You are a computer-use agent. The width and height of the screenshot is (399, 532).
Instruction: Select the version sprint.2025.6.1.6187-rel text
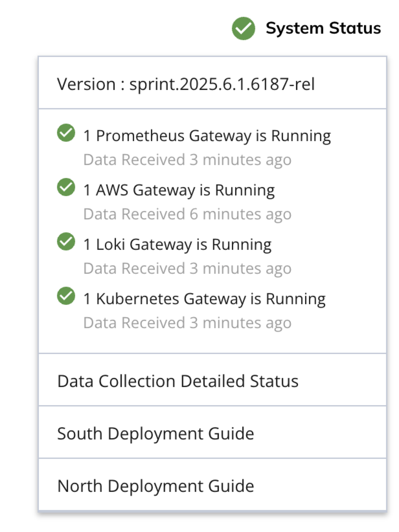222,84
